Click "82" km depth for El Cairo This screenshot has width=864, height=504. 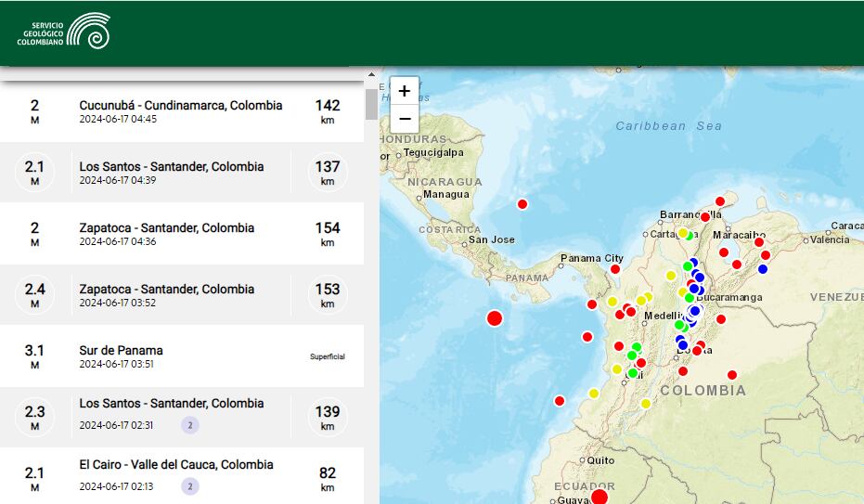(328, 473)
